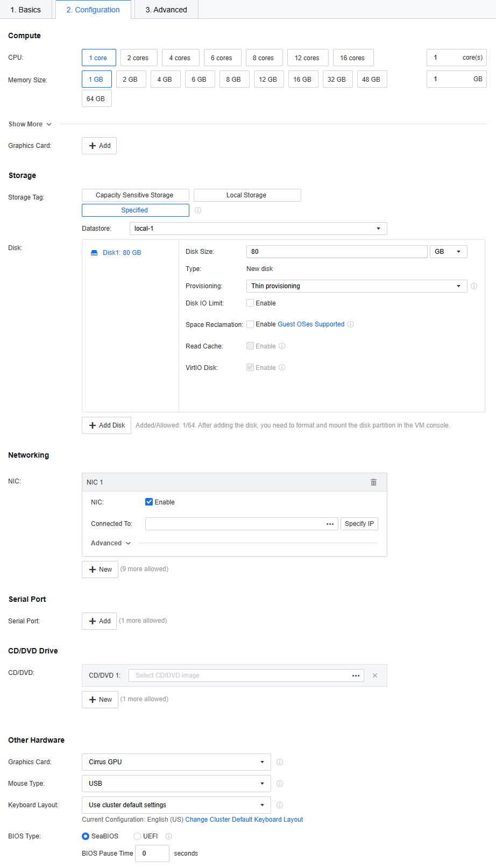Open Keyboard Layout dropdown
The image size is (496, 868).
click(176, 805)
